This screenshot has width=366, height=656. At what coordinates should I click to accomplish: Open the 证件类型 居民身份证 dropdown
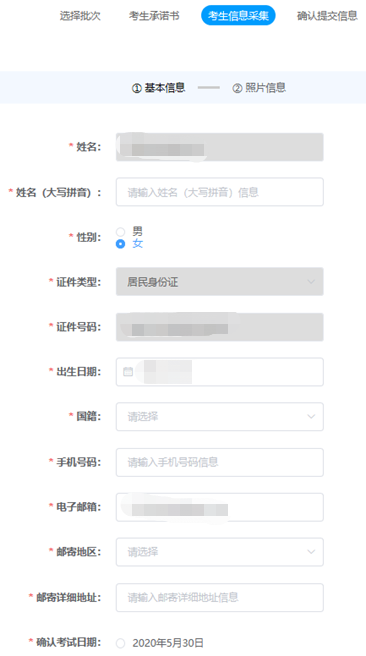pyautogui.click(x=220, y=282)
